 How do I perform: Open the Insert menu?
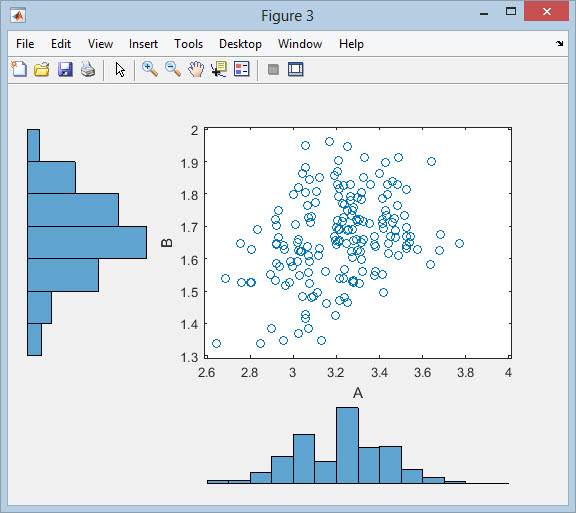coord(143,44)
